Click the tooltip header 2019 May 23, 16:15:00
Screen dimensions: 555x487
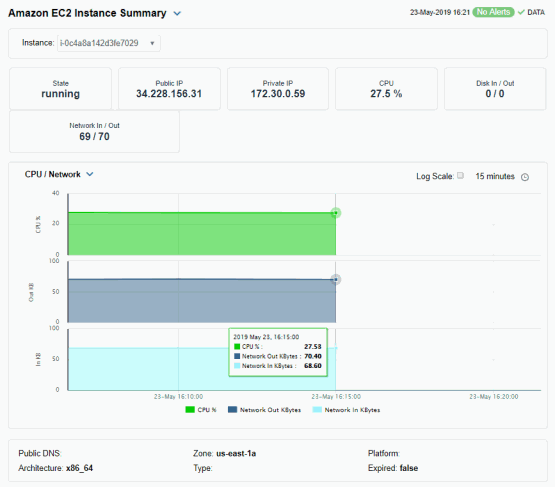266,337
